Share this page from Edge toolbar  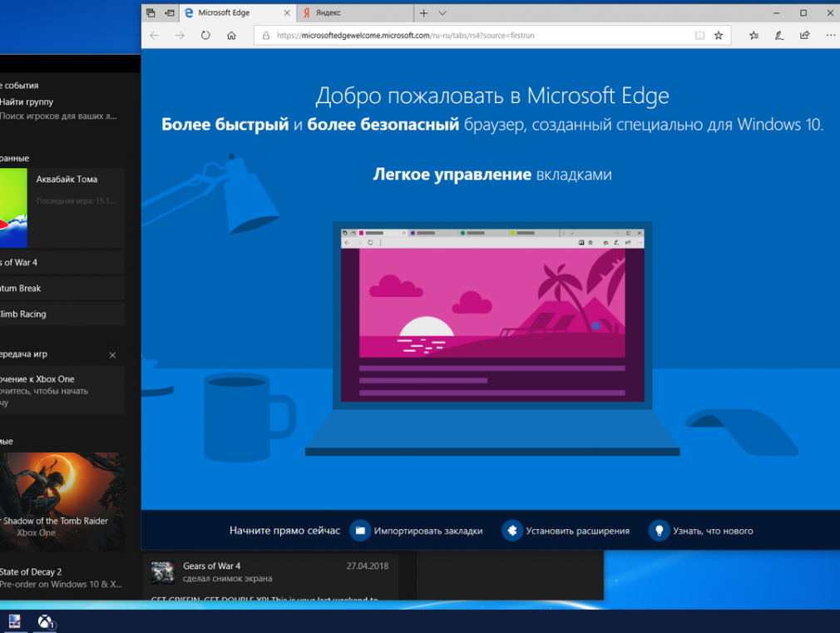coord(804,36)
